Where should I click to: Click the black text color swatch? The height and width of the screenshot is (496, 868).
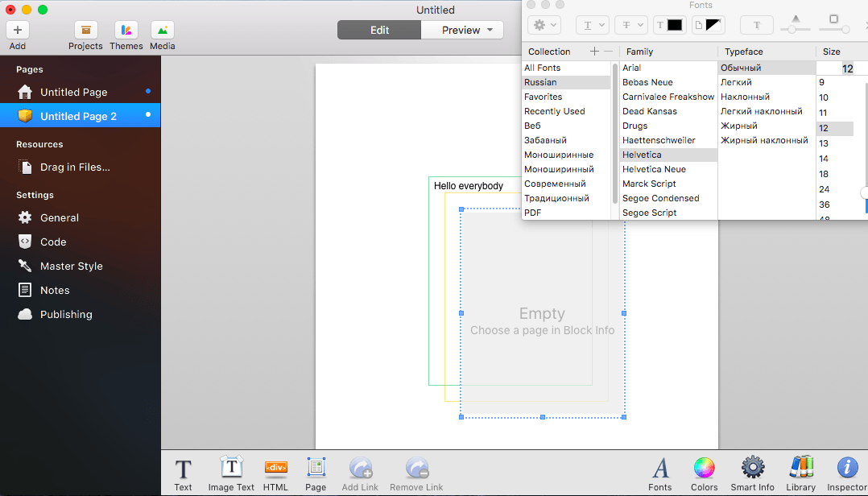coord(675,25)
